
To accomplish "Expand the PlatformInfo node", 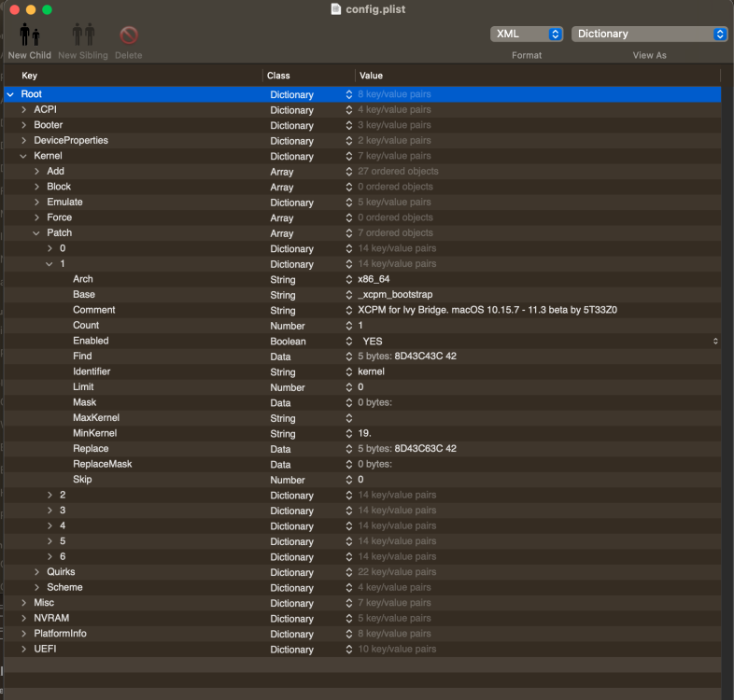I will pyautogui.click(x=23, y=634).
